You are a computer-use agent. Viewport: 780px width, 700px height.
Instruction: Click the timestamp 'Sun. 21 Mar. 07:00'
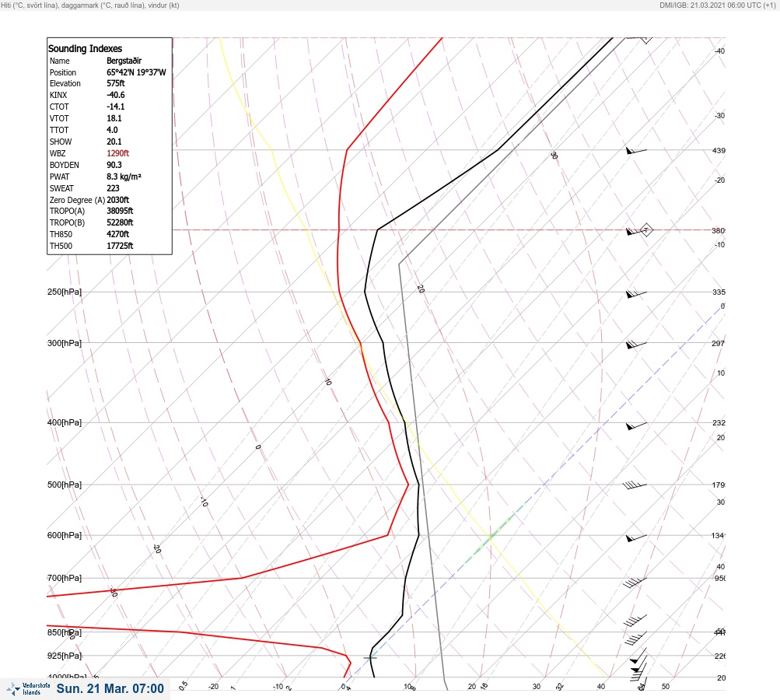(110, 688)
